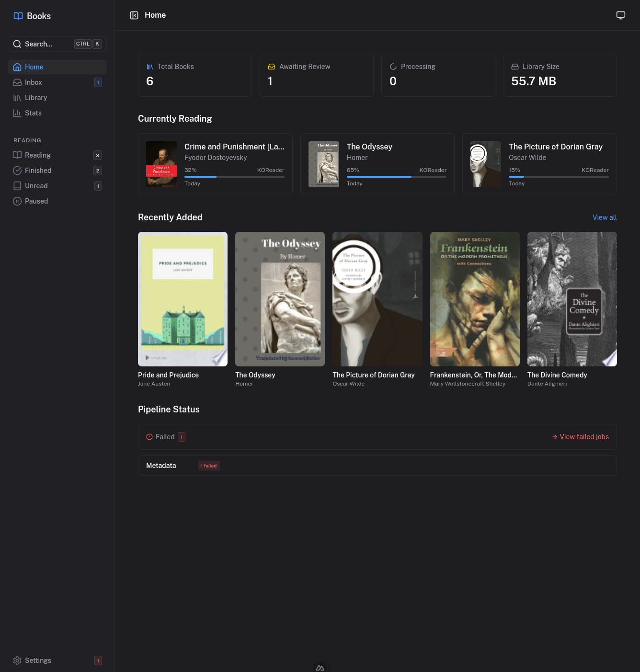Open the Stats page icon

pyautogui.click(x=17, y=113)
